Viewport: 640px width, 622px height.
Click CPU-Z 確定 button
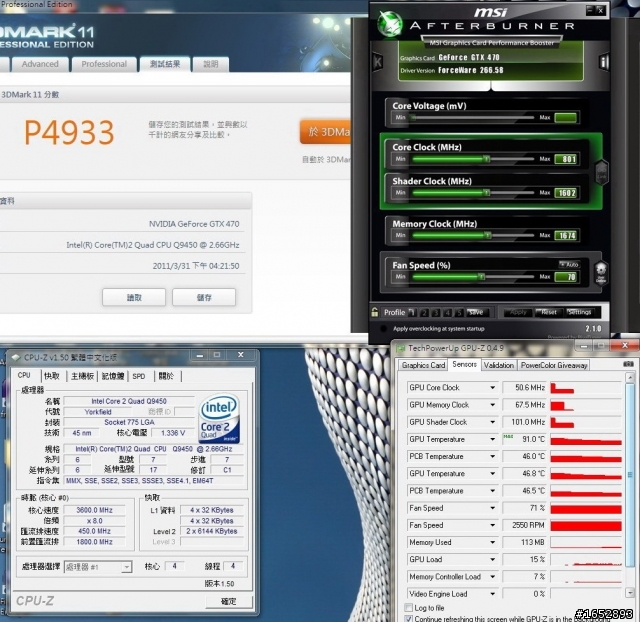point(229,601)
